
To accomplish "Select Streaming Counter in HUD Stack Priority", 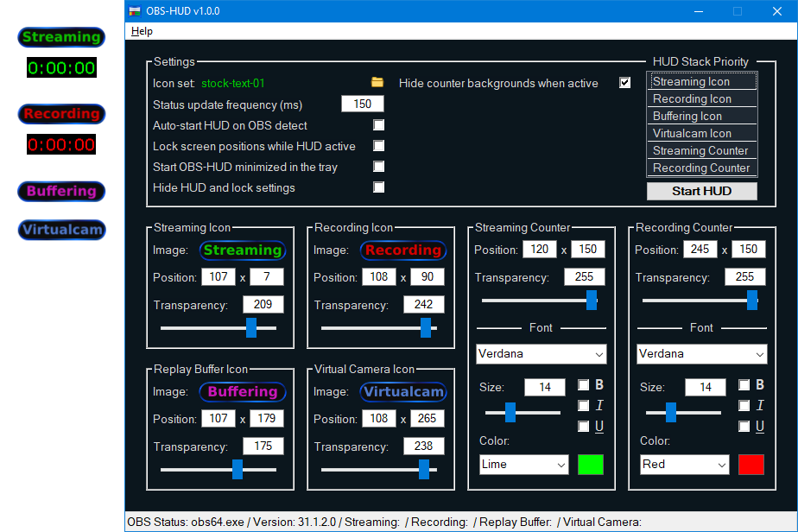I will coord(702,150).
